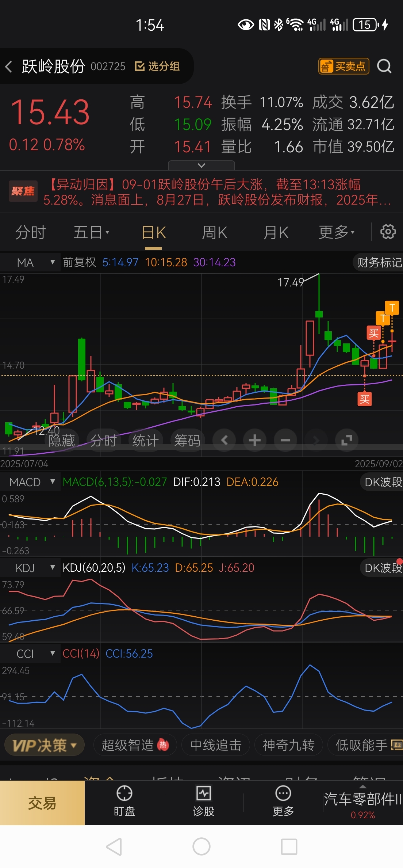
Task: Tap Android home circle button
Action: 201,846
